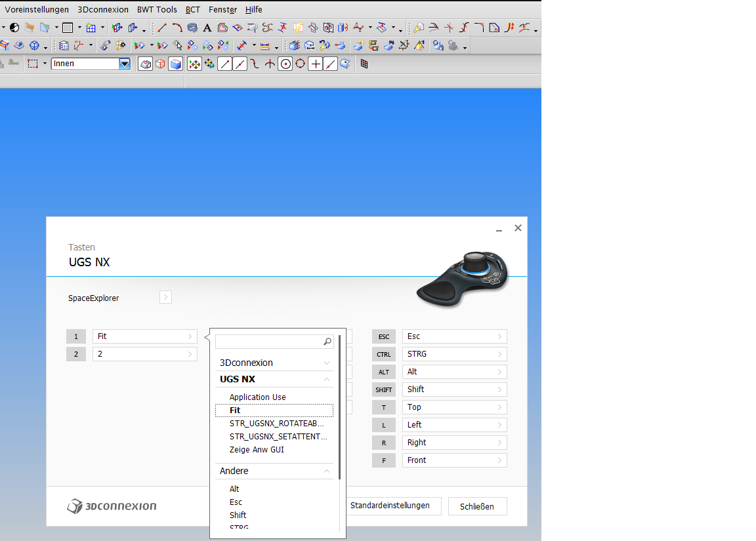Open assignment list for ESC key
Screen dimensions: 756x541
pos(454,336)
